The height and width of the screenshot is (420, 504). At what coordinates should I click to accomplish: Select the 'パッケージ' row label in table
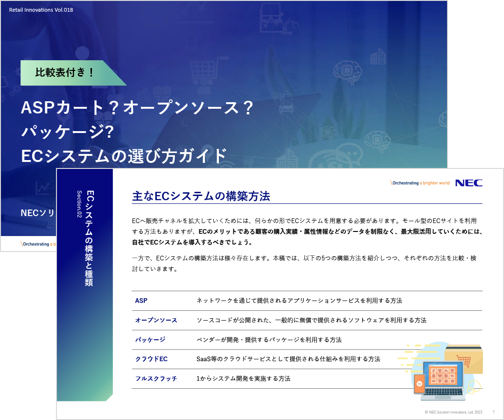click(150, 340)
